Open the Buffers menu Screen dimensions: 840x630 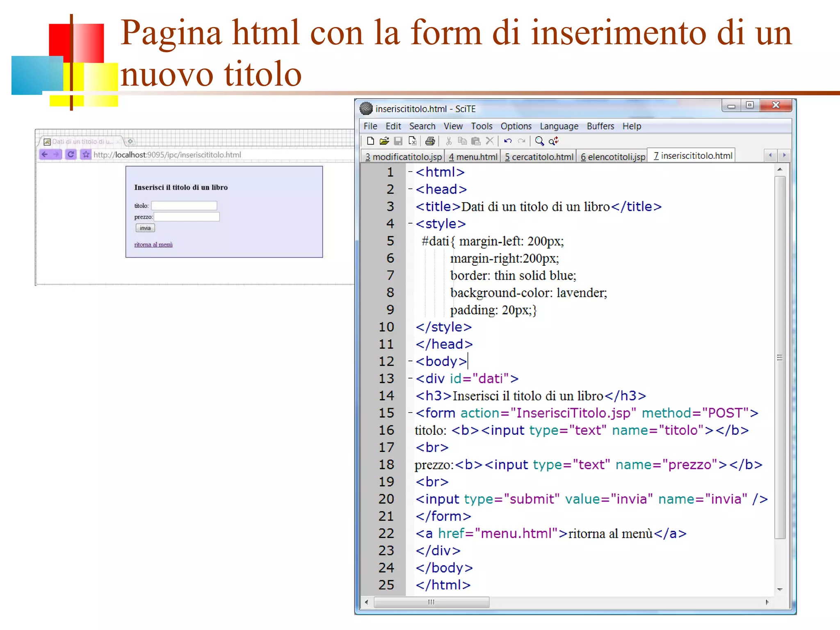tap(600, 126)
